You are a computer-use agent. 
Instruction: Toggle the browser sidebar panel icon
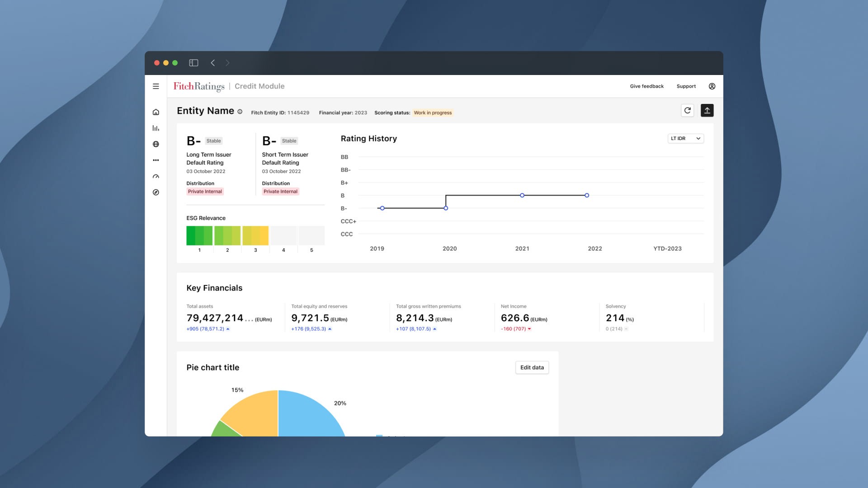tap(193, 63)
